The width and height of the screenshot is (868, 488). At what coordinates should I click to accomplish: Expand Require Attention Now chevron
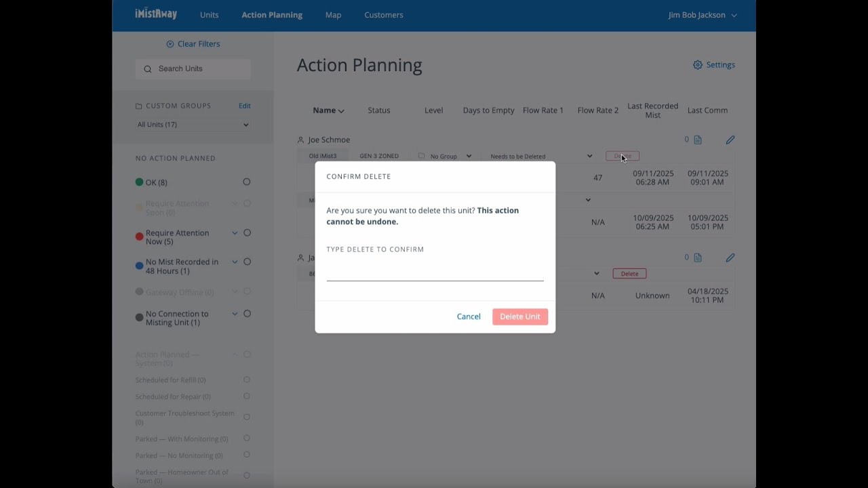[x=235, y=232]
